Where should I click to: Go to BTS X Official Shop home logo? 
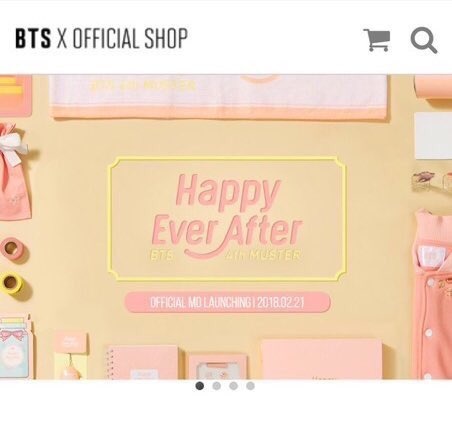click(101, 38)
